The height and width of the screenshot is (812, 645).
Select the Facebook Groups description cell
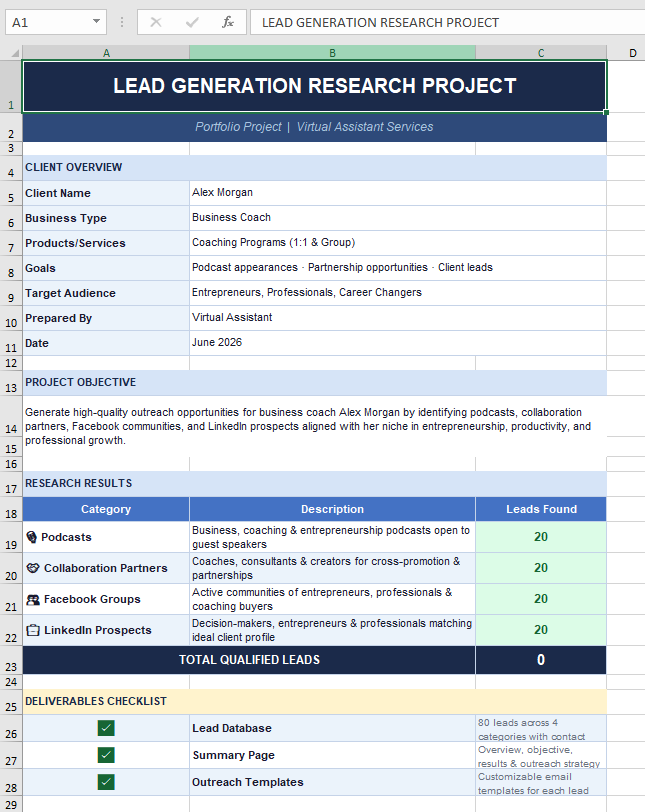(x=332, y=599)
